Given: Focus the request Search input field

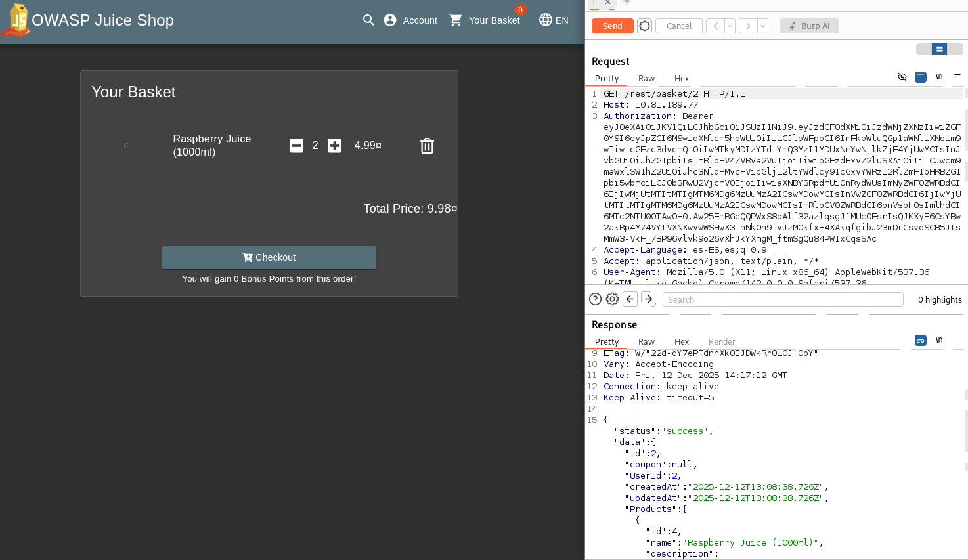Looking at the screenshot, I should click(x=783, y=299).
